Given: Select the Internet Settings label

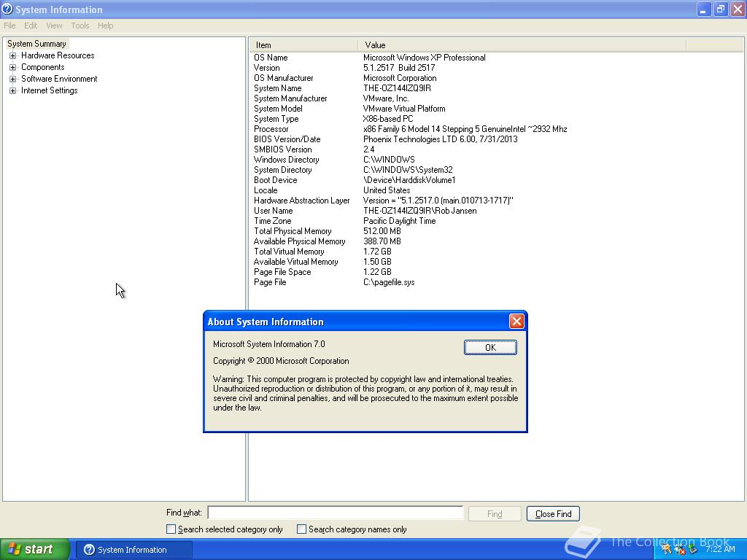Looking at the screenshot, I should [x=49, y=90].
